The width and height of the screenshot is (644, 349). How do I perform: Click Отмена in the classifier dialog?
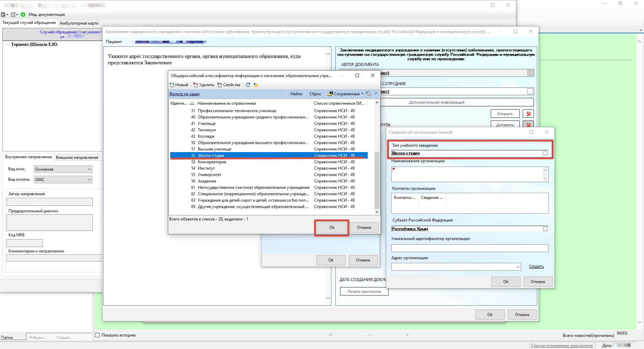click(x=364, y=228)
